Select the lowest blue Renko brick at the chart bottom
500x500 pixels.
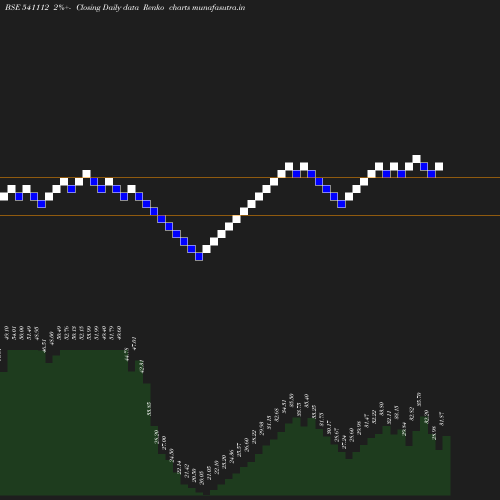click(x=199, y=256)
